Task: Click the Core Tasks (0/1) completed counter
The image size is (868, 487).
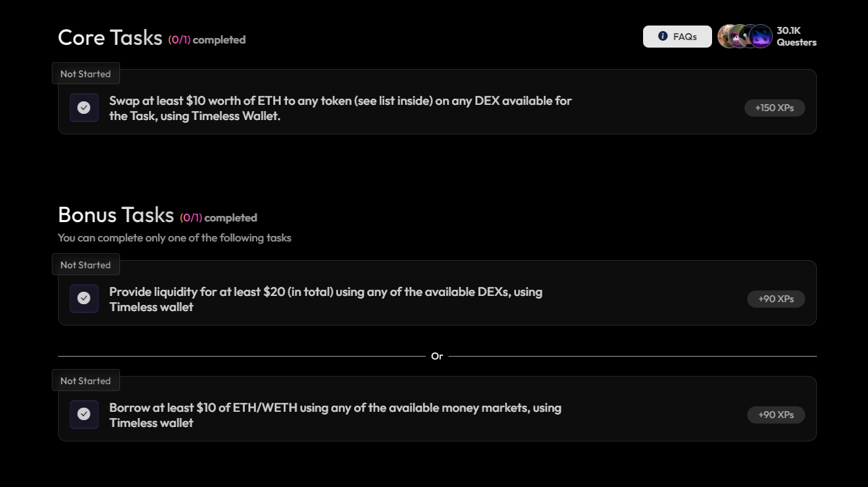Action: (207, 40)
